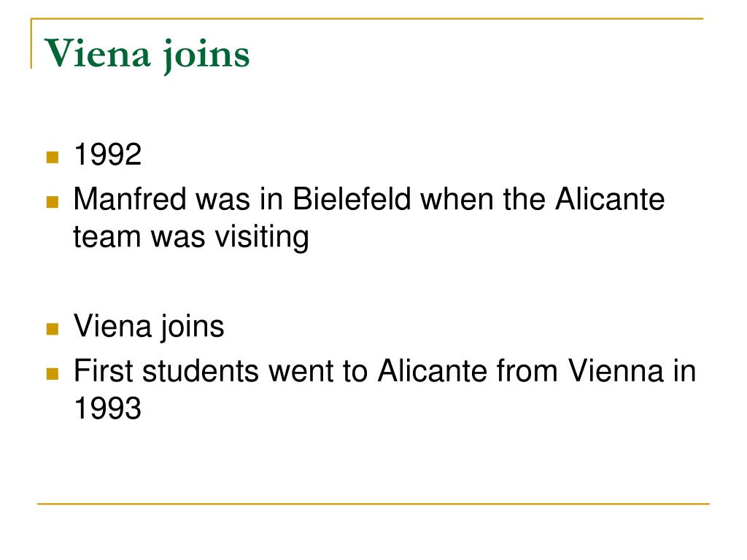The image size is (747, 560).
Task: Click the gold bullet beside body text 'Viena joins'
Action: pyautogui.click(x=53, y=329)
